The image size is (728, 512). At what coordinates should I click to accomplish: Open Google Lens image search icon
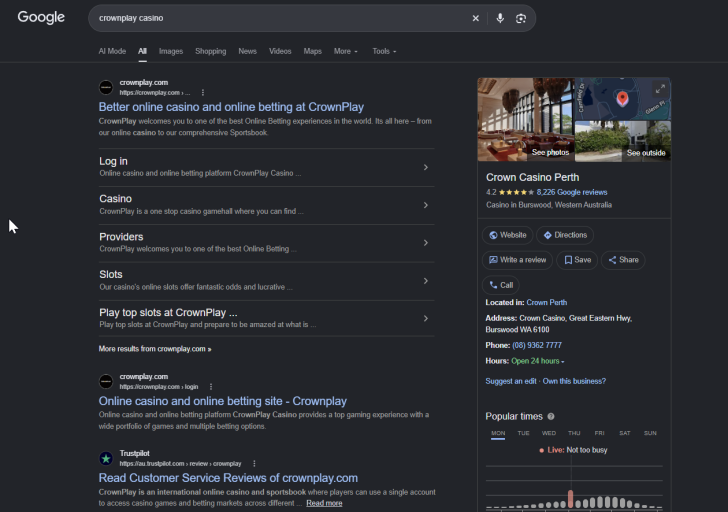[521, 18]
